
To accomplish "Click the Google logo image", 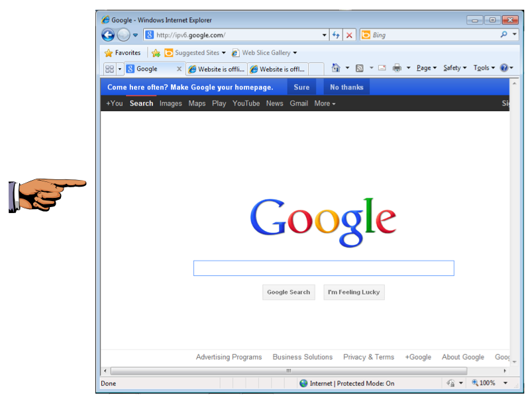I will coord(323,222).
